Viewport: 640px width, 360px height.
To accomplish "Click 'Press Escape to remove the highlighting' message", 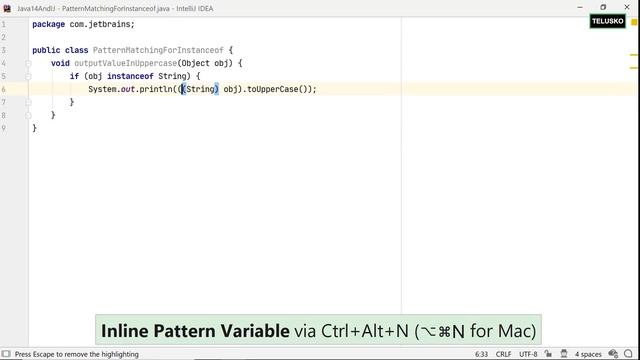I will (x=77, y=354).
